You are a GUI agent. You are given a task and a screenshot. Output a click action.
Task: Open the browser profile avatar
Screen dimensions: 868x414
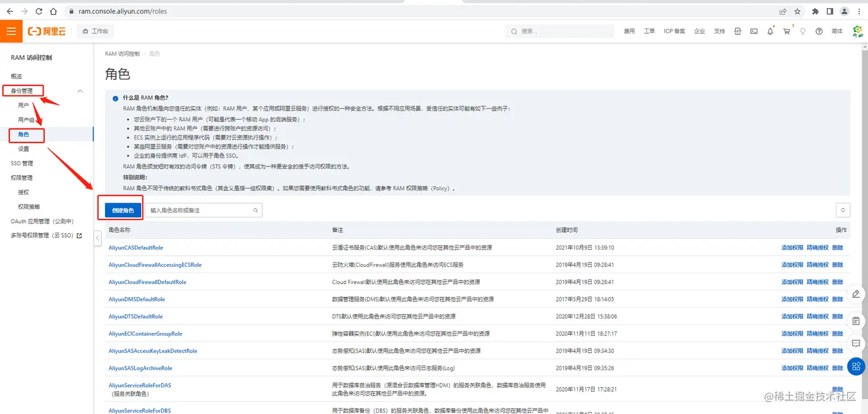844,11
